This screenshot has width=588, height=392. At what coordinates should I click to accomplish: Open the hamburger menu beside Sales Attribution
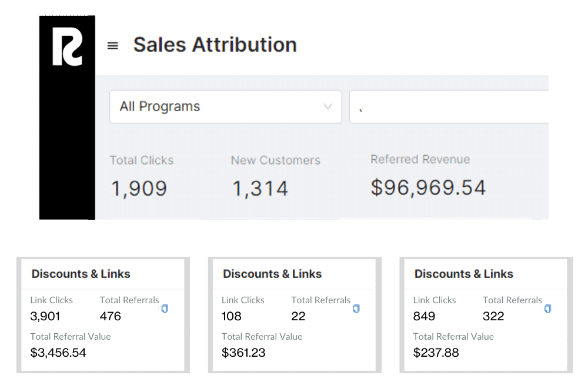coord(113,46)
